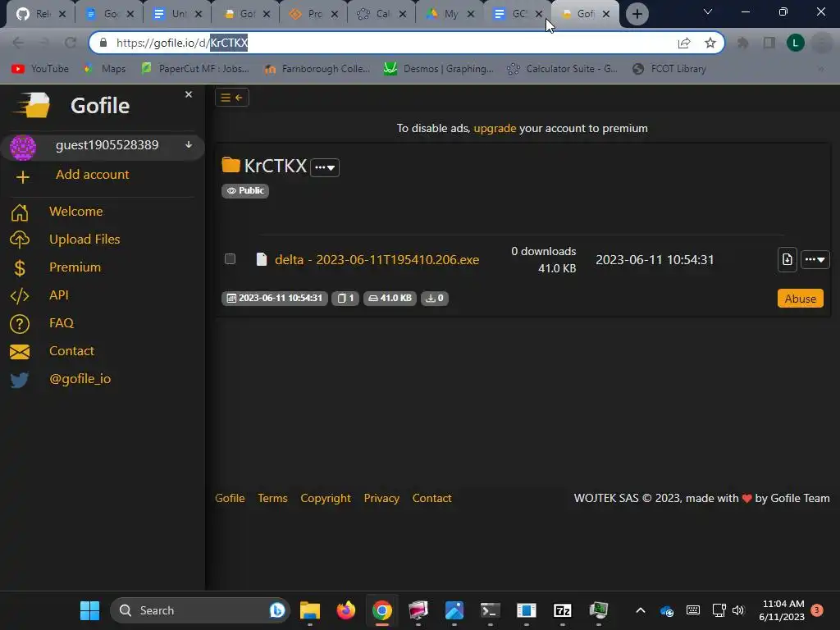Click the API code brackets icon

tap(20, 295)
